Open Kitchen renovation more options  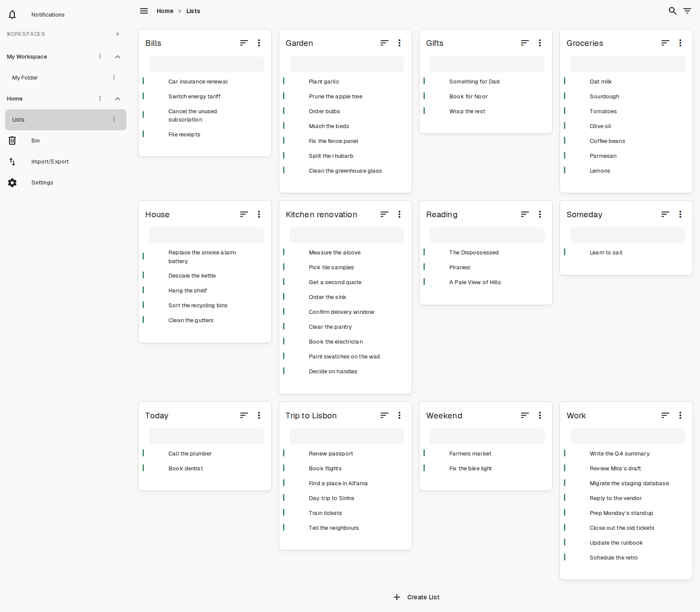click(399, 214)
